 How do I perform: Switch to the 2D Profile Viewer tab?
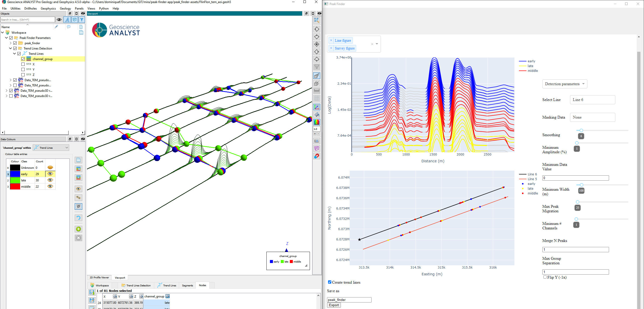click(x=99, y=277)
